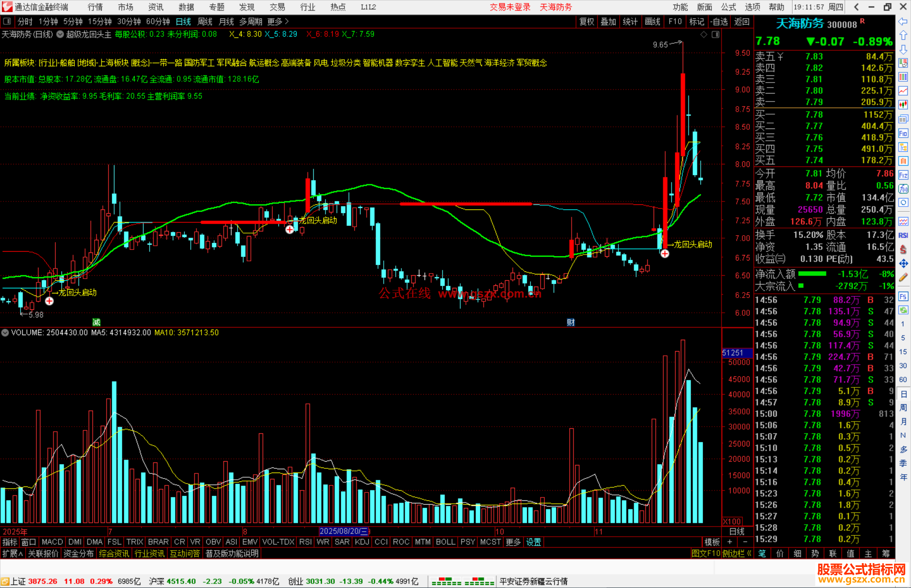The height and width of the screenshot is (588, 911).
Task: Expand the 扩展 bottom panel
Action: click(13, 553)
